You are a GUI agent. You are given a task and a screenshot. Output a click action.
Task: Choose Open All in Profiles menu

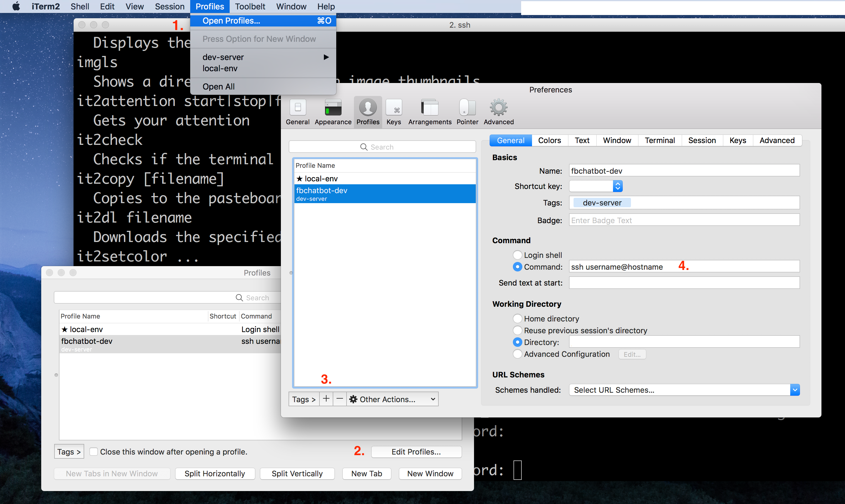263,87
